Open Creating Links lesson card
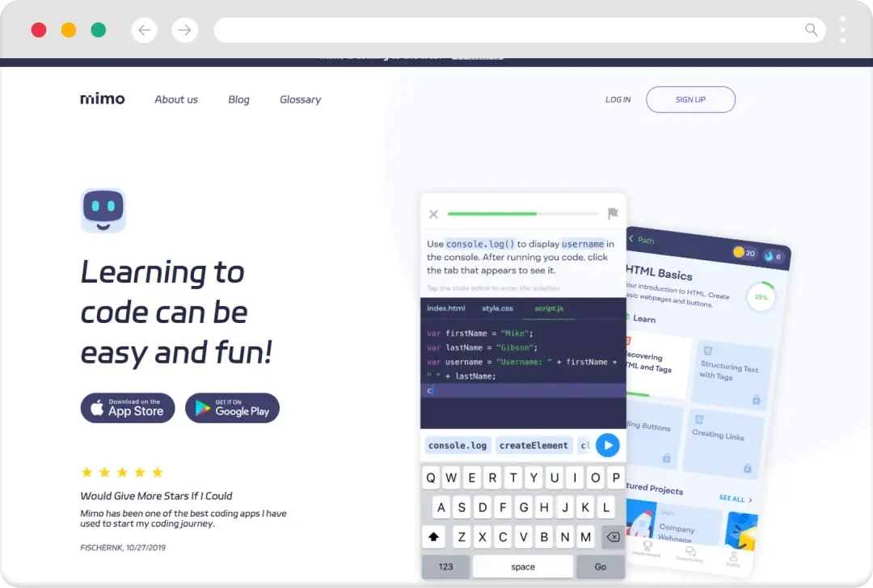The width and height of the screenshot is (873, 588). [x=723, y=444]
